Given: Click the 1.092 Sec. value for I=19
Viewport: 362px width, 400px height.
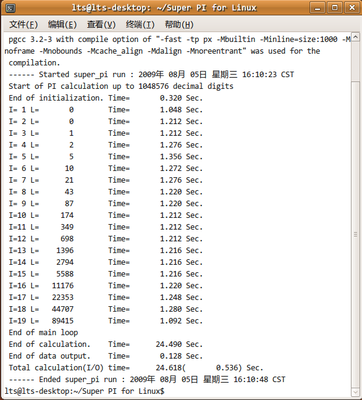Looking at the screenshot, I should pos(181,321).
